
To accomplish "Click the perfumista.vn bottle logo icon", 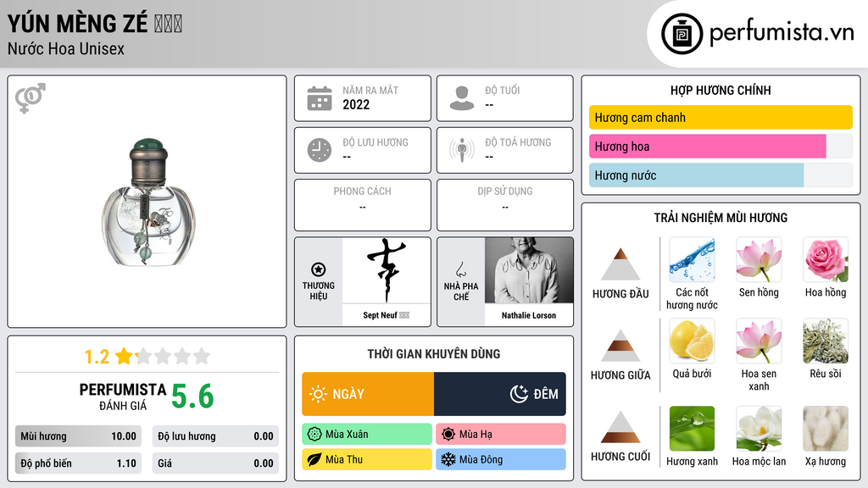I will 682,34.
